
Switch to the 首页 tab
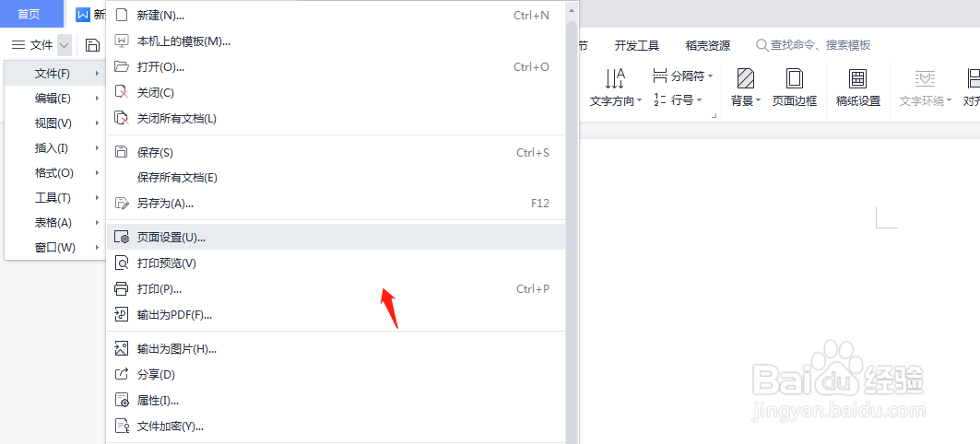(x=29, y=14)
